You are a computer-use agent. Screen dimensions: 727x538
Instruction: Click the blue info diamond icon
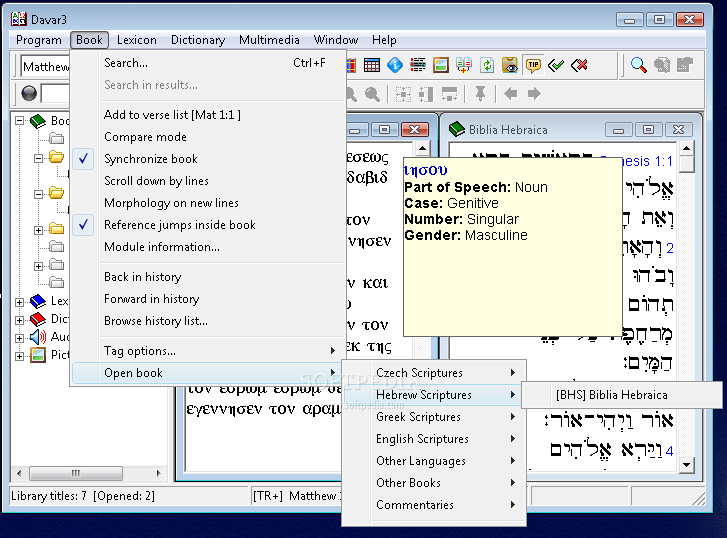click(395, 65)
